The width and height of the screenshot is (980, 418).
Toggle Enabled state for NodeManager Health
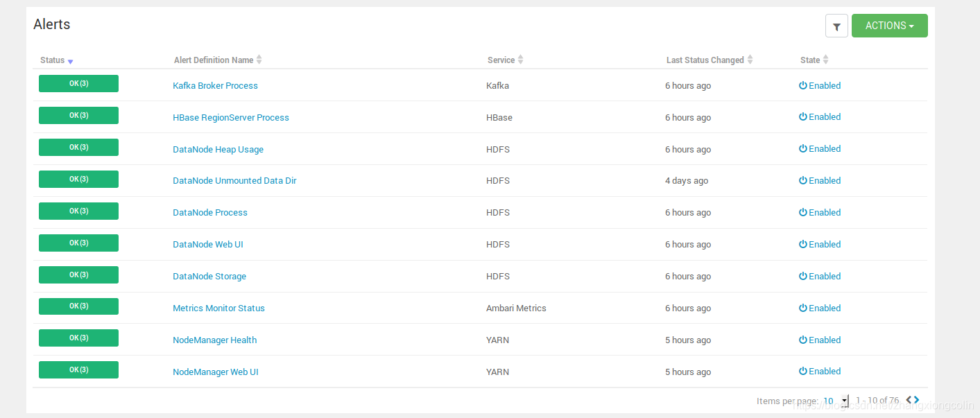pyautogui.click(x=820, y=340)
